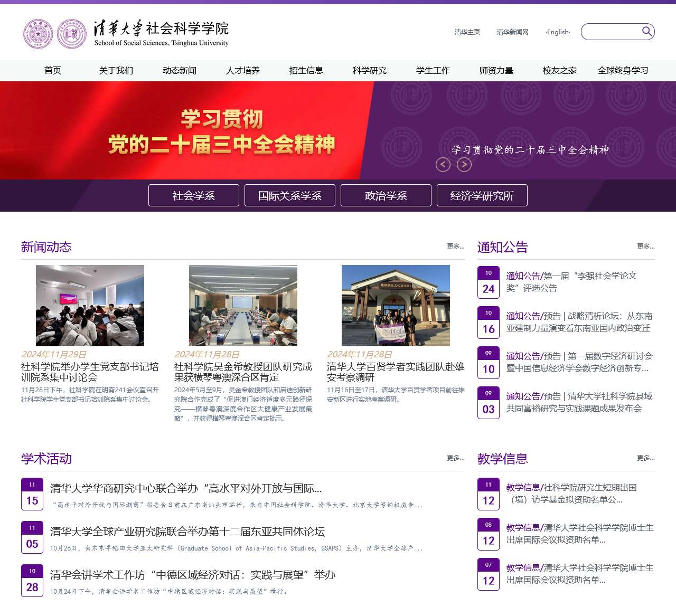Screen dimensions: 676x616
Task: Click the search input field
Action: click(612, 32)
